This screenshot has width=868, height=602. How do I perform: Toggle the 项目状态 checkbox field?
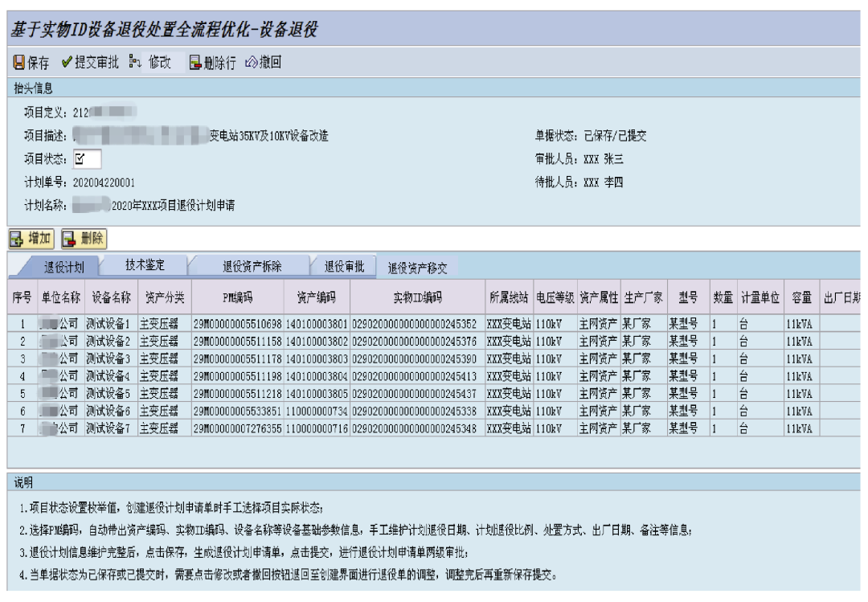(88, 159)
